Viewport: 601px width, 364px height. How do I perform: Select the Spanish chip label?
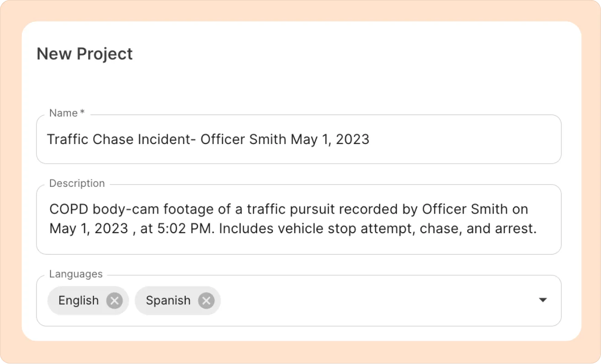point(168,301)
